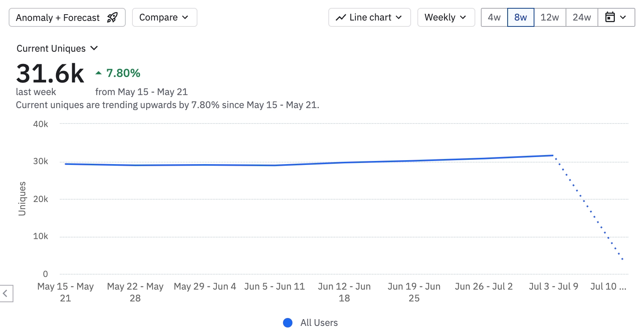Click the Jul 3 - Jul 9 data point
The width and height of the screenshot is (644, 333).
pyautogui.click(x=553, y=155)
